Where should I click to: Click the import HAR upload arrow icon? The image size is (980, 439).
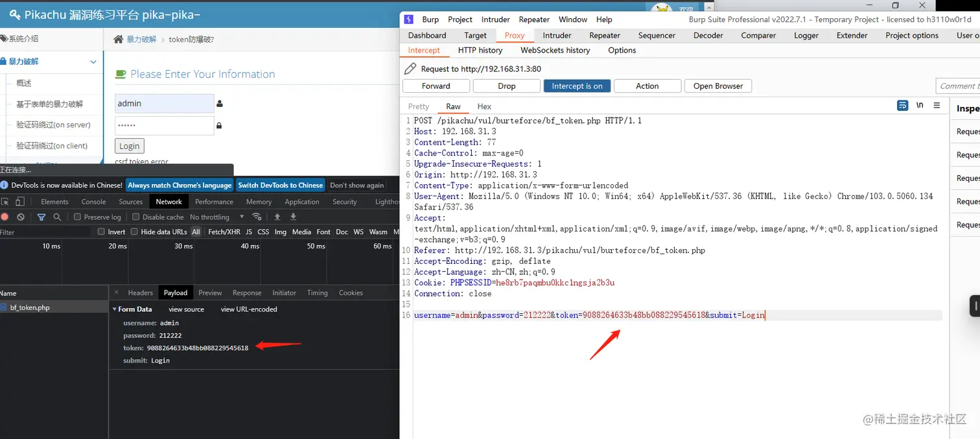click(277, 217)
